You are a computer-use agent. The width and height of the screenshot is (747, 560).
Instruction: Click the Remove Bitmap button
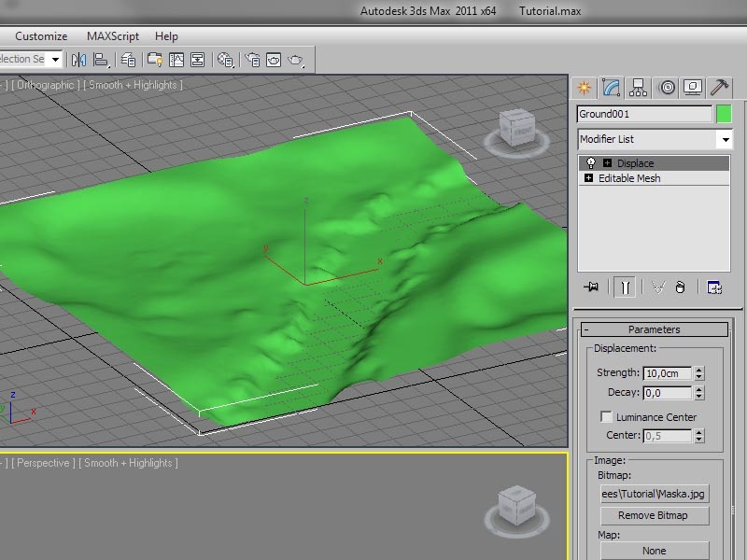tap(654, 515)
